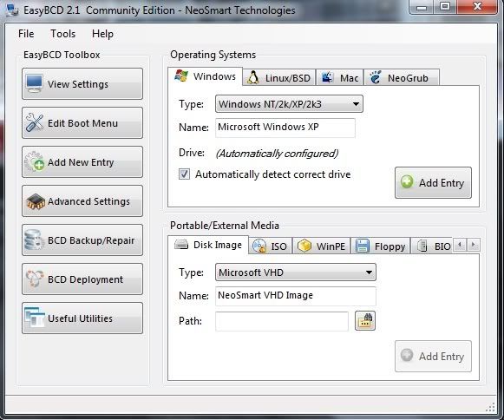Viewport: 504px width, 420px height.
Task: Browse for disk image path with folder icon
Action: click(365, 320)
